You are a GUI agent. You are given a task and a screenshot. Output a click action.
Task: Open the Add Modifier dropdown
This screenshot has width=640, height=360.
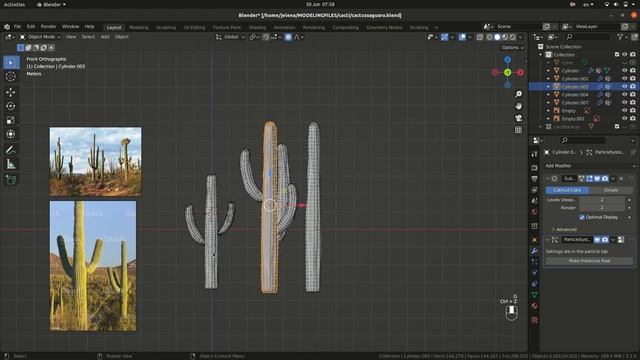(589, 166)
